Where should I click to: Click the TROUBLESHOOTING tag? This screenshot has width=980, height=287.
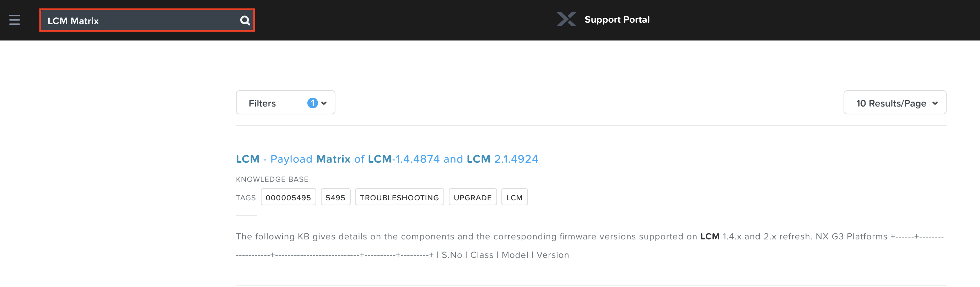pyautogui.click(x=399, y=197)
